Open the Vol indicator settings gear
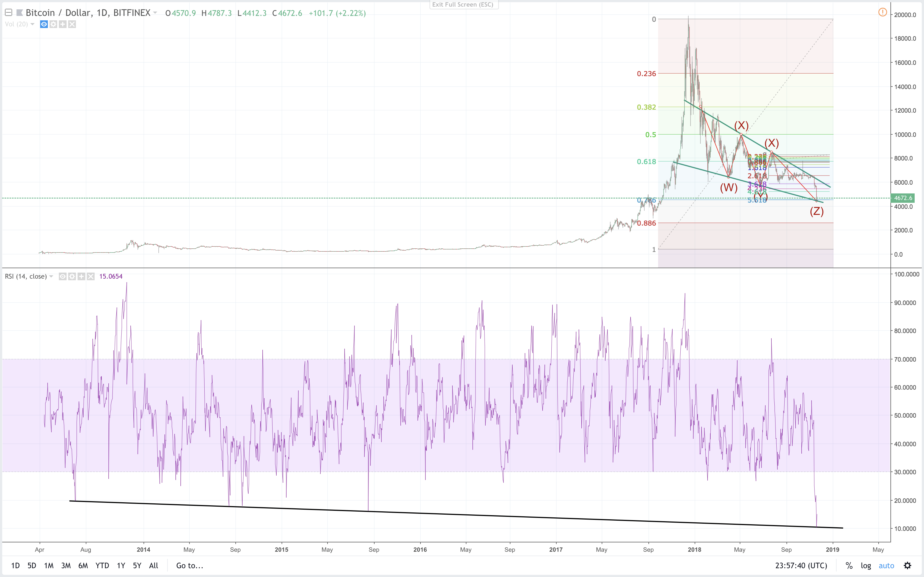This screenshot has height=577, width=924. (x=53, y=24)
